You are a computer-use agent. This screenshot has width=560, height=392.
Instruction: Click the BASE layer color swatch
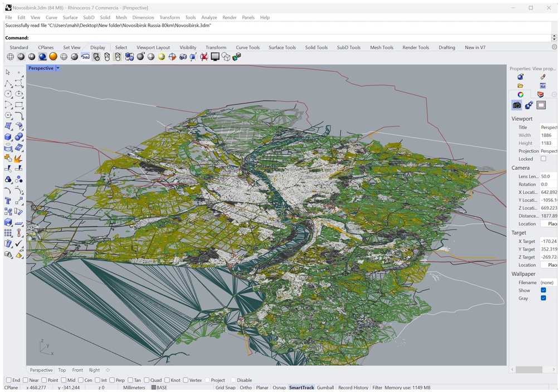[154, 388]
